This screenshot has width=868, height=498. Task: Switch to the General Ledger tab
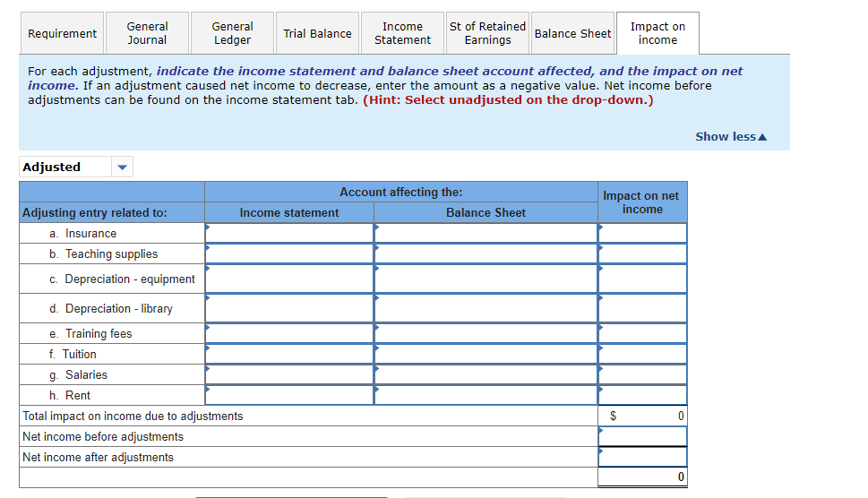[233, 33]
